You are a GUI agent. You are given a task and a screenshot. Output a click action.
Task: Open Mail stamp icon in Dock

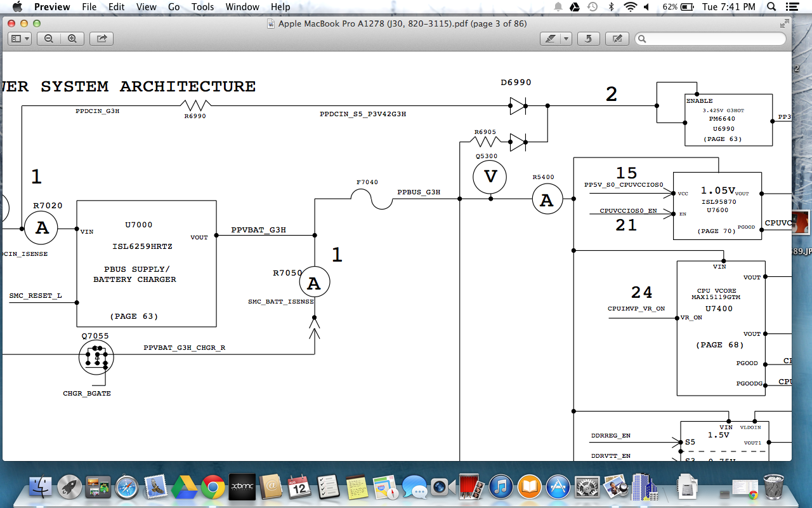click(x=155, y=488)
